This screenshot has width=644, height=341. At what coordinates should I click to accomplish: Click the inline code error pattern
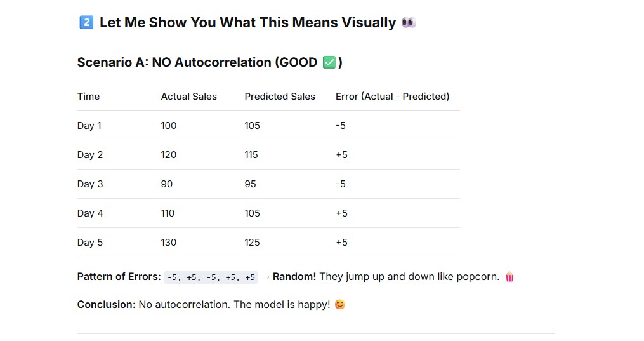pyautogui.click(x=211, y=277)
